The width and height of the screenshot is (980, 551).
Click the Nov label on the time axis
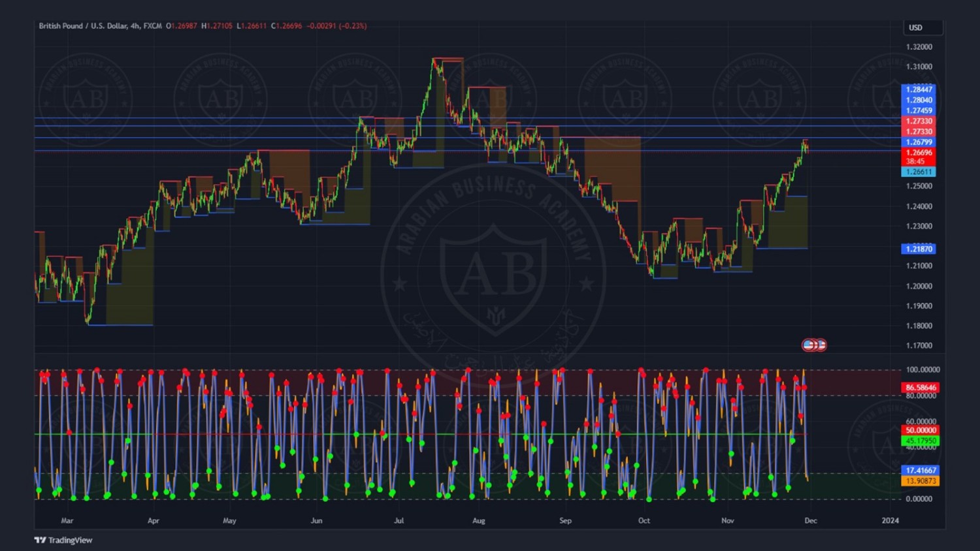pyautogui.click(x=728, y=520)
